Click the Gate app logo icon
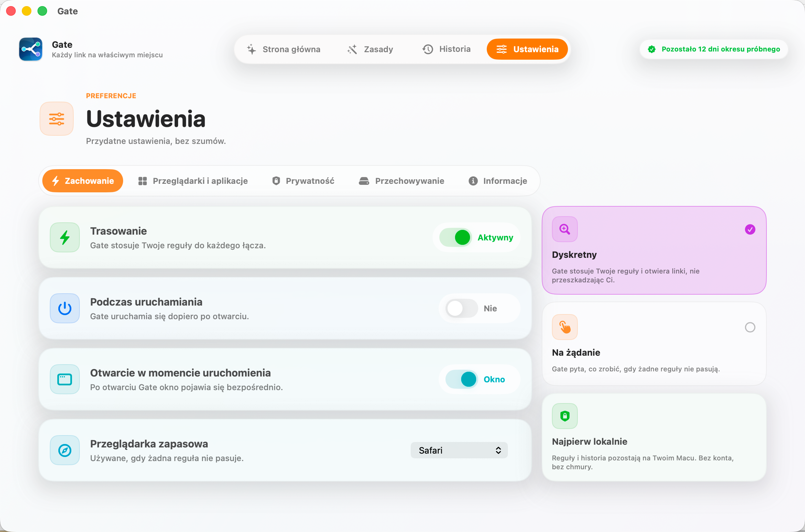 pyautogui.click(x=31, y=49)
